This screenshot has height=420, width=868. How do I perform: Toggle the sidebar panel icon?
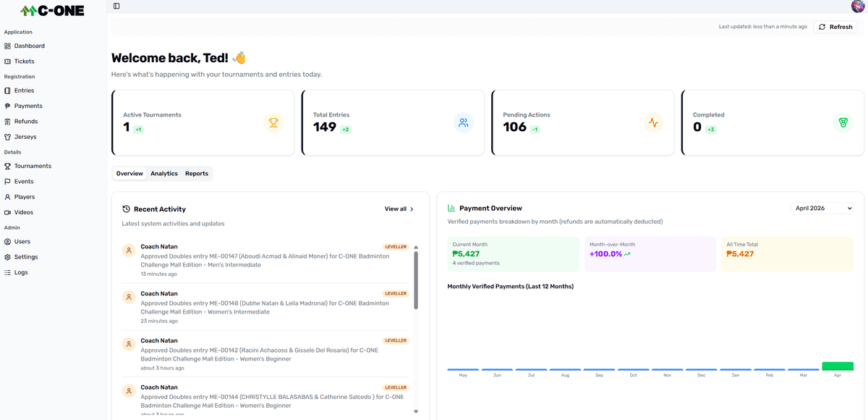pos(116,6)
